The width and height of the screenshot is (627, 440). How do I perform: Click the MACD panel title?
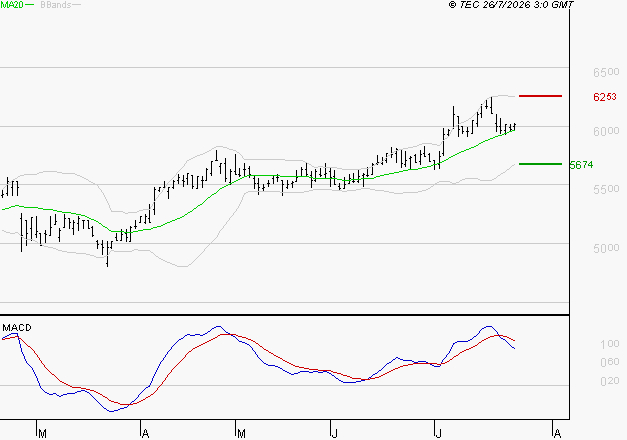point(17,328)
